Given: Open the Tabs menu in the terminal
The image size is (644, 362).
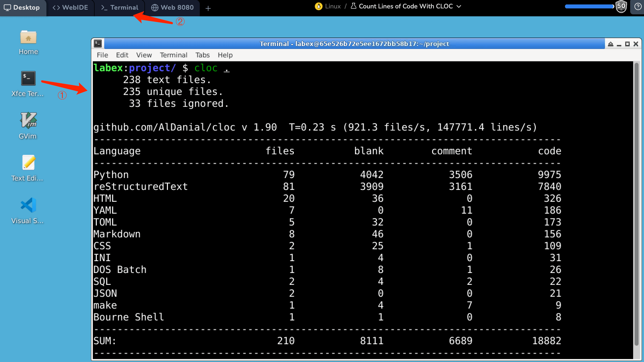Looking at the screenshot, I should (x=202, y=55).
